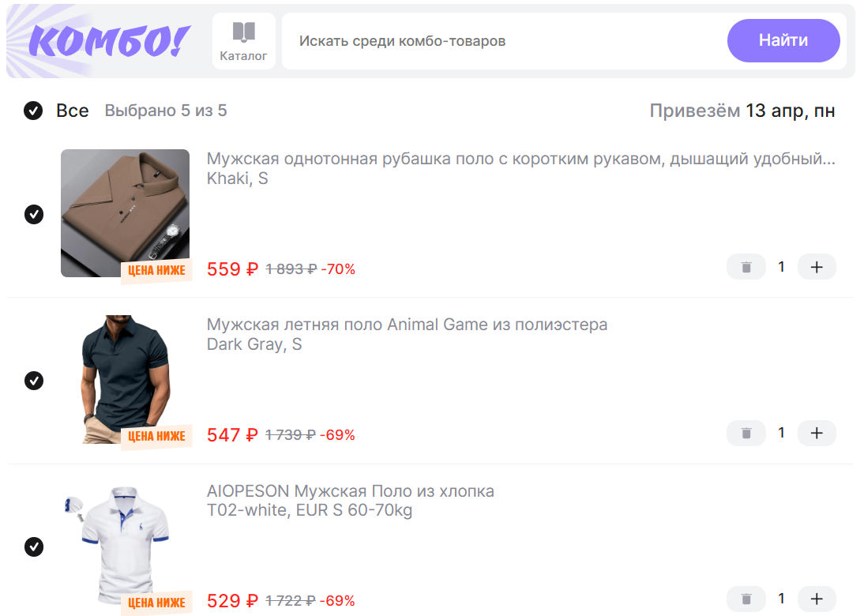Open the Khaki polo shirt thumbnail

(x=125, y=213)
